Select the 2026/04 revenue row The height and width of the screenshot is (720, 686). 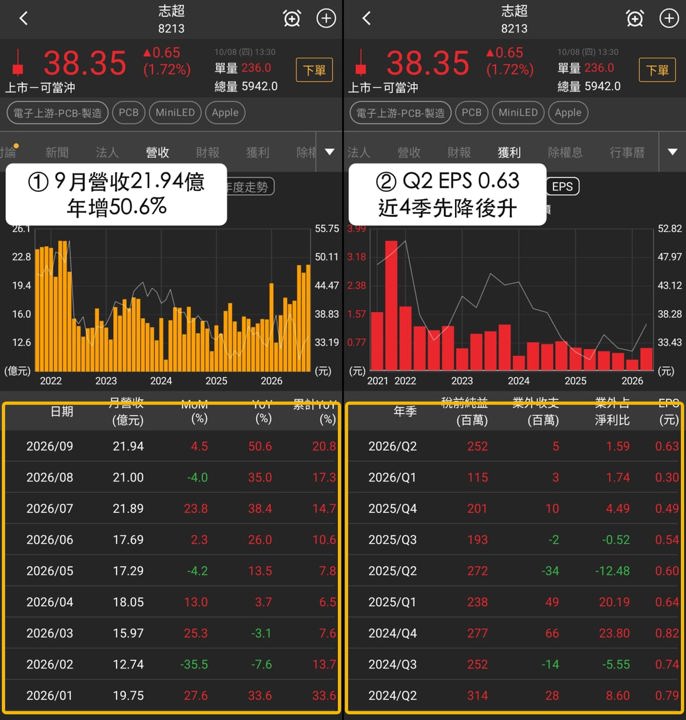point(171,602)
